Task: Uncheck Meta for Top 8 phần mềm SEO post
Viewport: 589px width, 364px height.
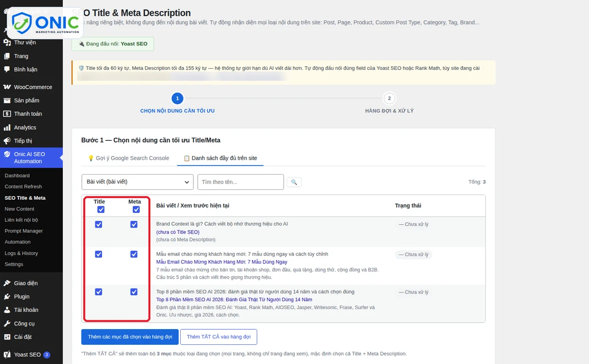Action: coord(134,292)
